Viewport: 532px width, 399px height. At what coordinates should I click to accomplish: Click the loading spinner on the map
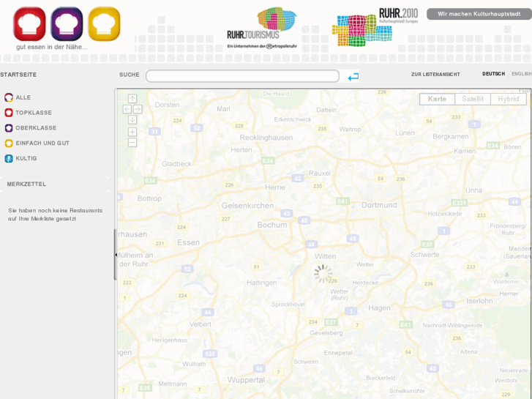pos(323,274)
